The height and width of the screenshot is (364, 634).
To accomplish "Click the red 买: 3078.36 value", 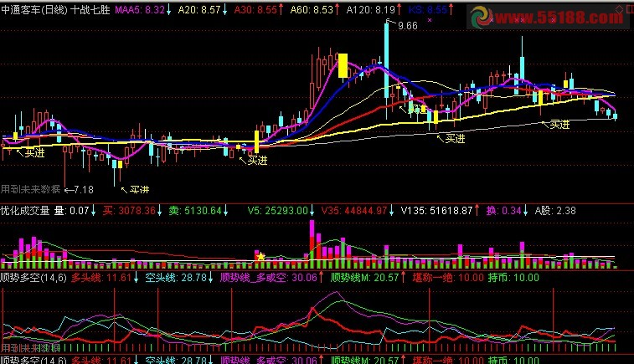I will (x=129, y=211).
